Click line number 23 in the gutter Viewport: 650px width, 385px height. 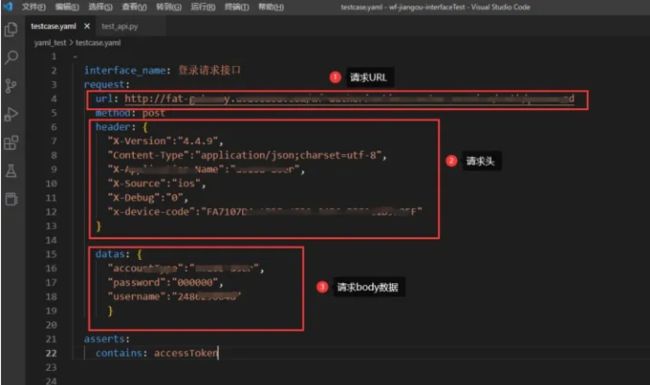(51, 368)
